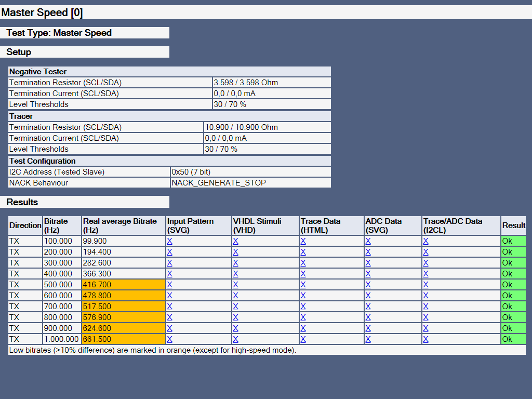This screenshot has height=399, width=532.
Task: Select the Results section heading
Action: pyautogui.click(x=22, y=202)
